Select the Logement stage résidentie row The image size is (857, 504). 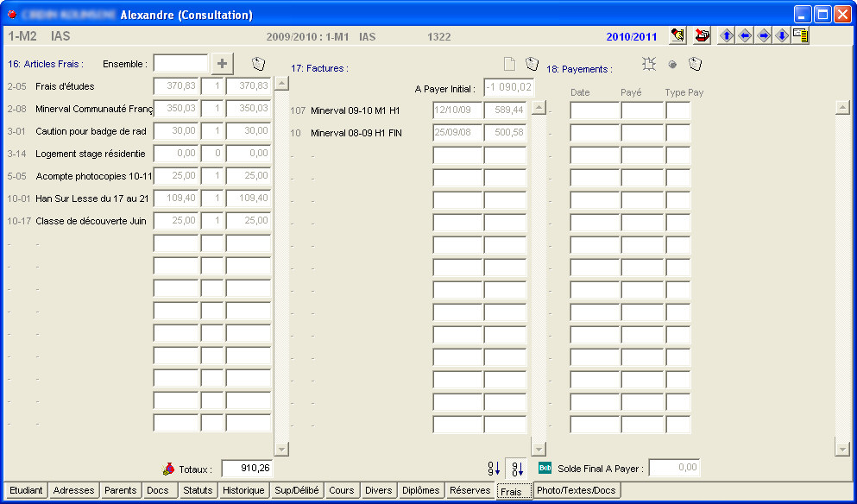(139, 154)
